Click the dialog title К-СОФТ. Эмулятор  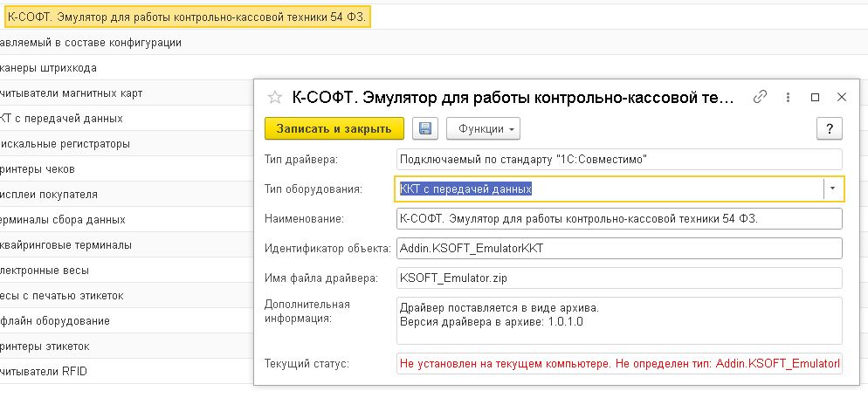click(513, 98)
